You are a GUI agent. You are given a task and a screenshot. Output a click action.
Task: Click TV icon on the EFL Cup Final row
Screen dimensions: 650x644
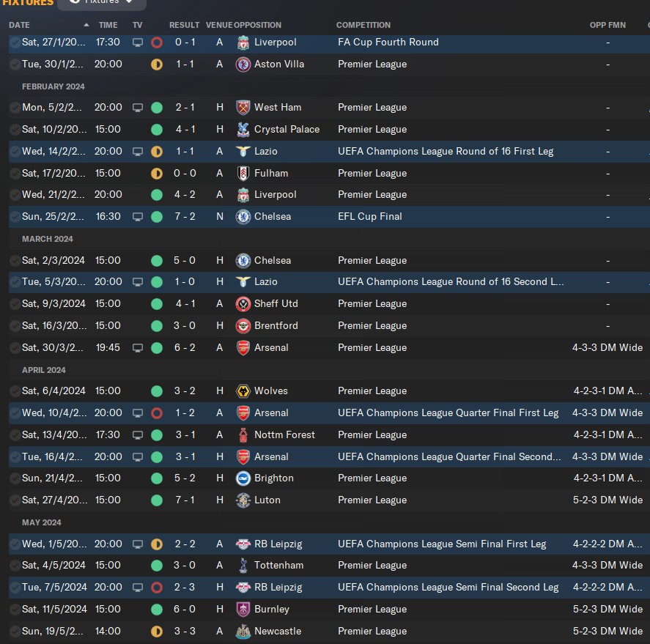click(x=138, y=217)
